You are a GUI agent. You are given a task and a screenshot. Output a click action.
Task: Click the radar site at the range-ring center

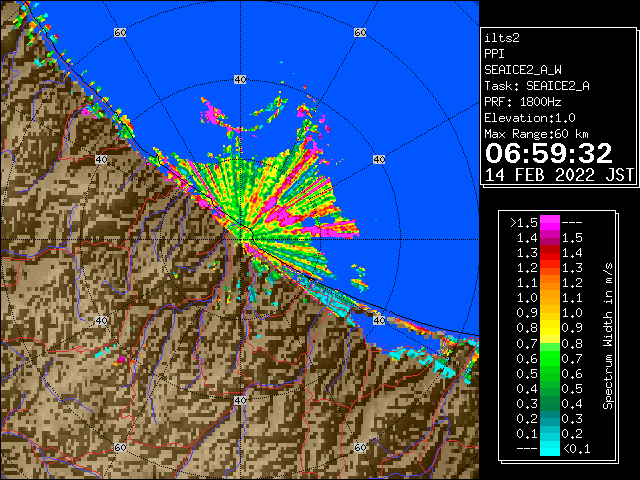coord(240,240)
